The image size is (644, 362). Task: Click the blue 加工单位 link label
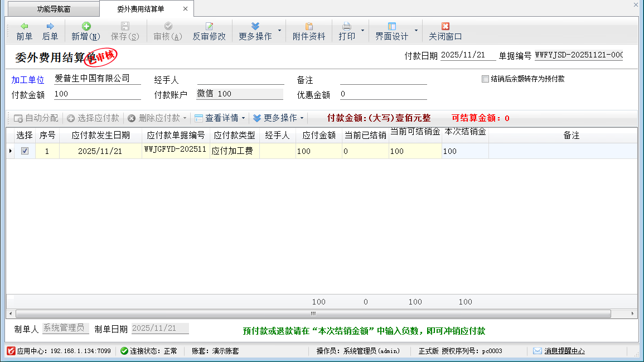(x=27, y=80)
